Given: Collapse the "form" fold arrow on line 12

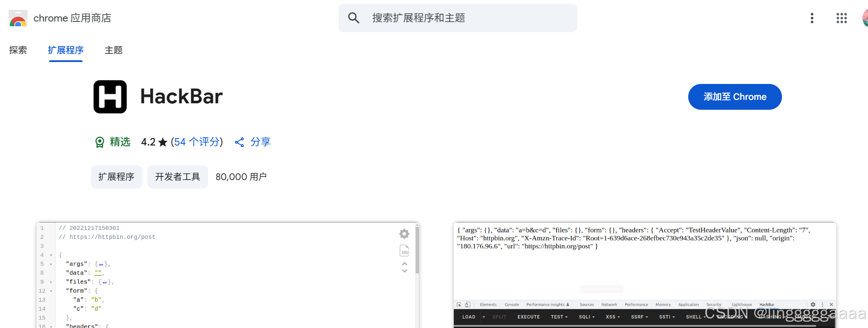Looking at the screenshot, I should click(x=51, y=291).
